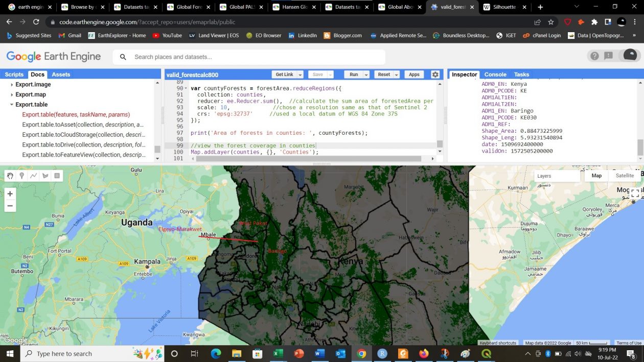Viewport: 644px width, 362px height.
Task: Open Export.table.toAsset docs entry
Action: 83,125
